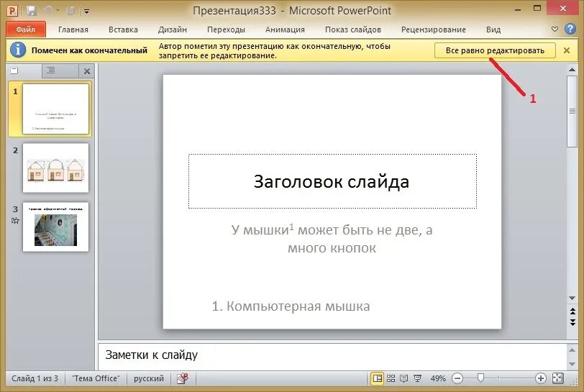This screenshot has width=584, height=392.
Task: Open the Дизайн ribbon tab
Action: (173, 29)
